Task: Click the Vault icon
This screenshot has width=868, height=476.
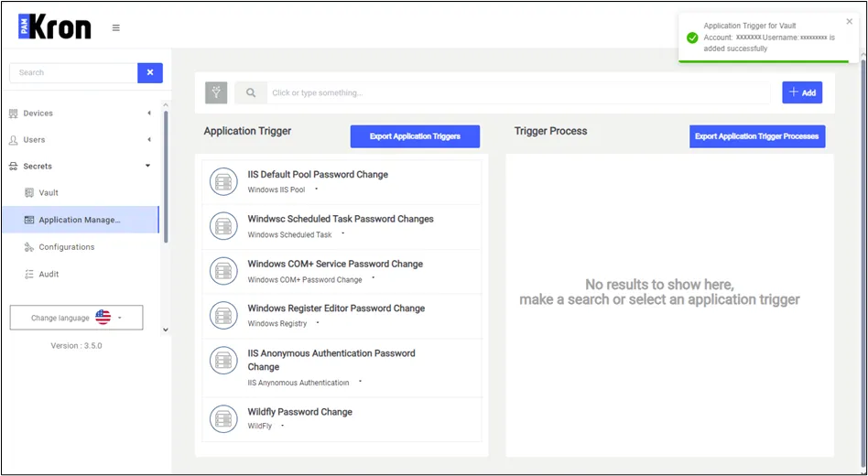Action: click(29, 192)
